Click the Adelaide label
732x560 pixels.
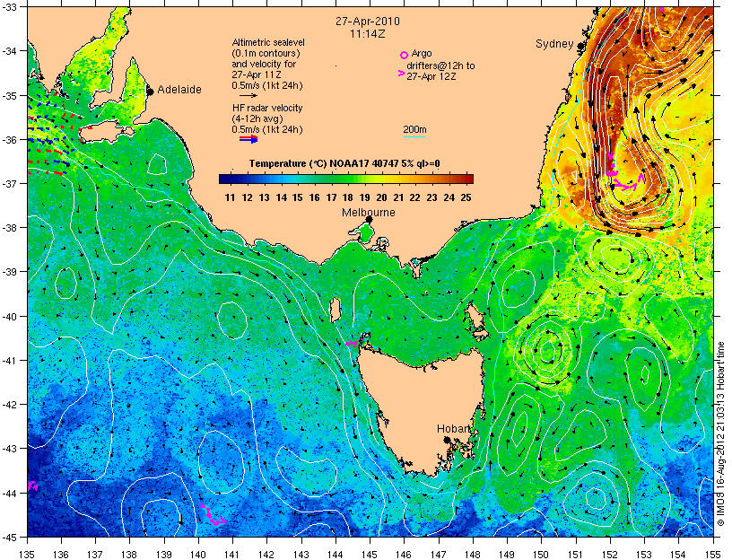(179, 89)
